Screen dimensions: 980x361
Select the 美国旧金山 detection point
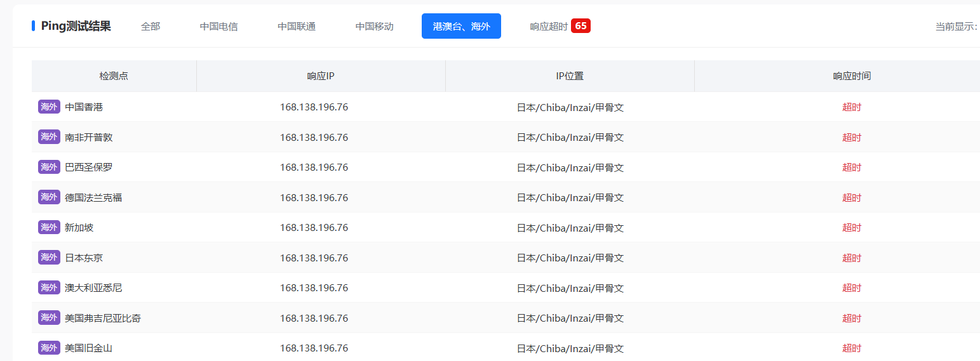(89, 348)
